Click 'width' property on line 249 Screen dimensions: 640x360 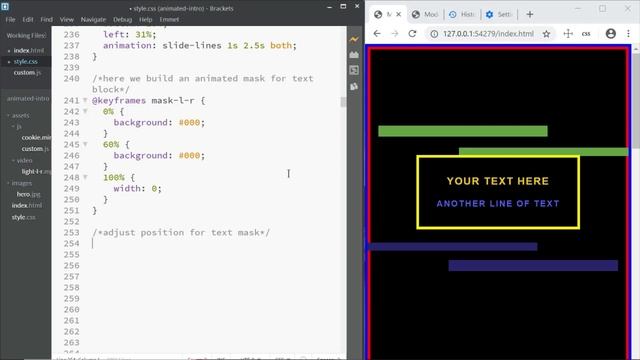tap(127, 189)
